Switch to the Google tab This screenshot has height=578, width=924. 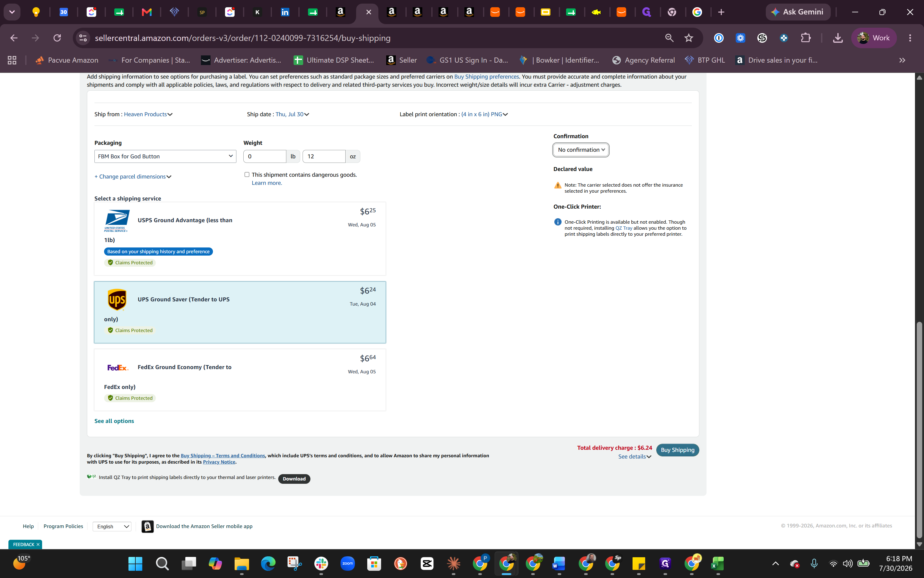[x=697, y=12]
